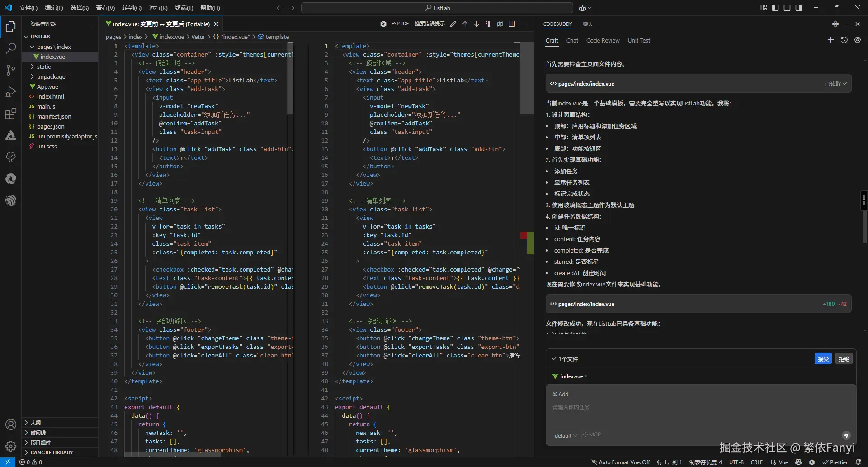This screenshot has height=467, width=868.
Task: Click the CRLF line ending indicator
Action: pyautogui.click(x=757, y=462)
